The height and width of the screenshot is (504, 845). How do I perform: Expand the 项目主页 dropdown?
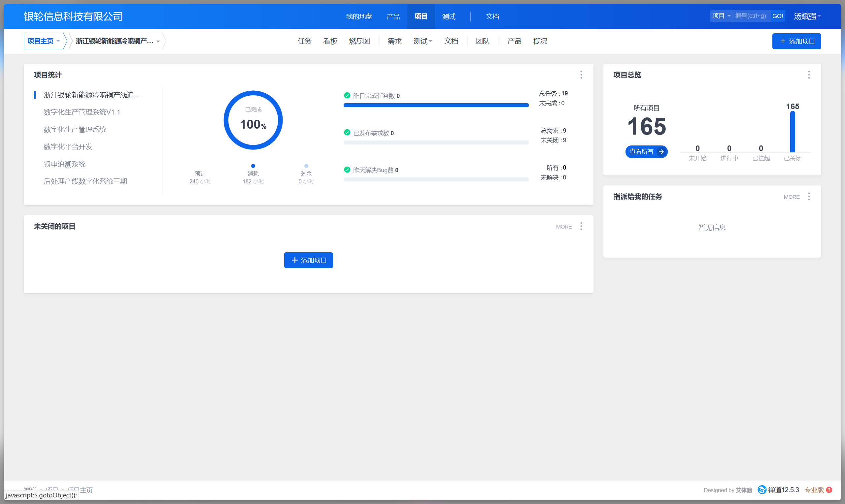(44, 41)
